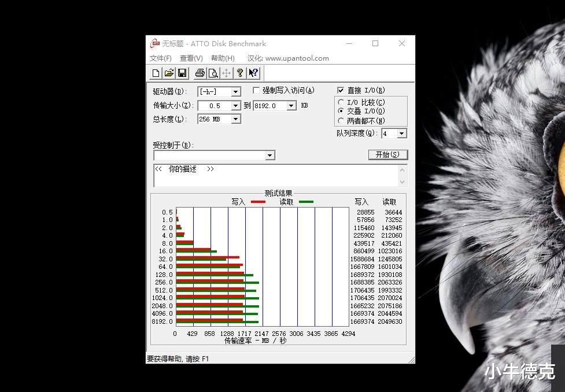This screenshot has height=392, width=565.
Task: Save the benchmark results with disk icon
Action: coord(182,73)
